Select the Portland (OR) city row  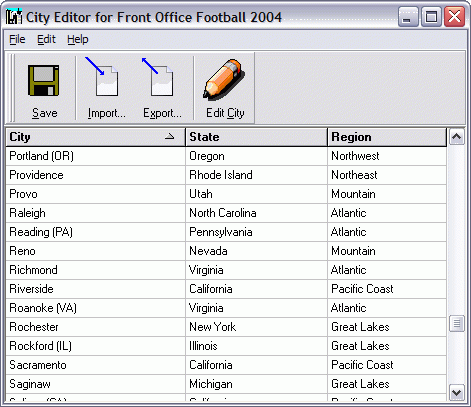point(226,156)
